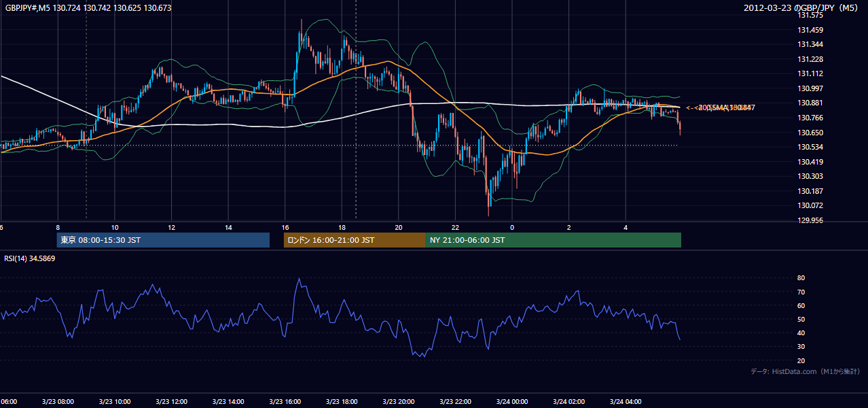Click hour label 10 under the price chart
Viewport: 868px width, 408px height.
pyautogui.click(x=115, y=227)
